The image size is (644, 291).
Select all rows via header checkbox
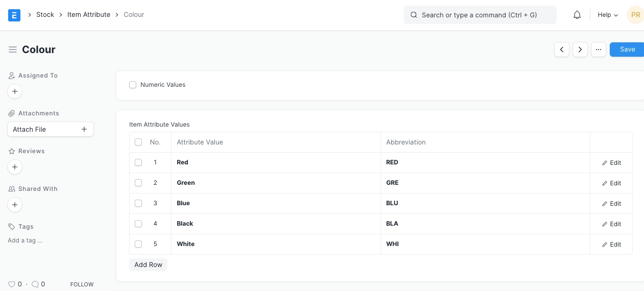pyautogui.click(x=138, y=142)
